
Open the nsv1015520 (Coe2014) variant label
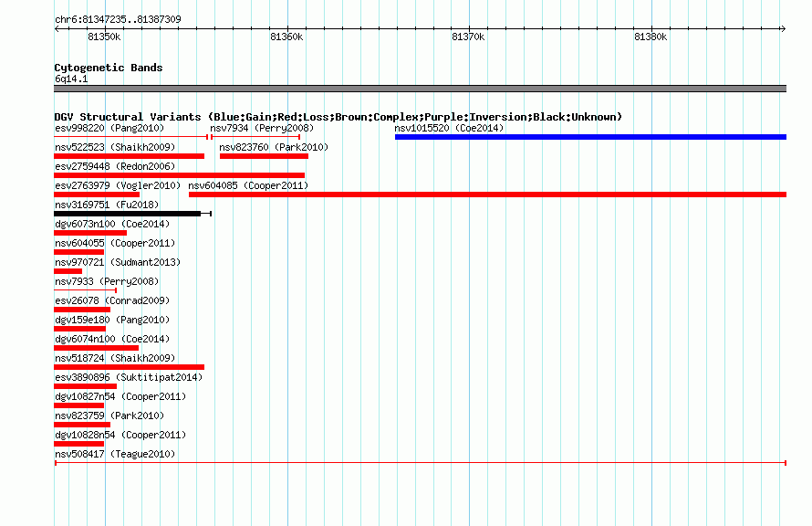click(449, 128)
